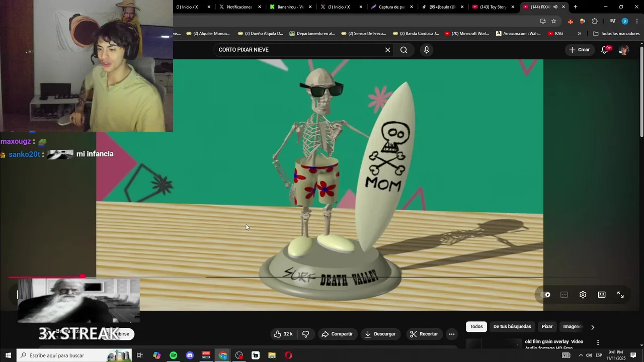Enter fullscreen in the video player
644x362 pixels.
point(620,295)
